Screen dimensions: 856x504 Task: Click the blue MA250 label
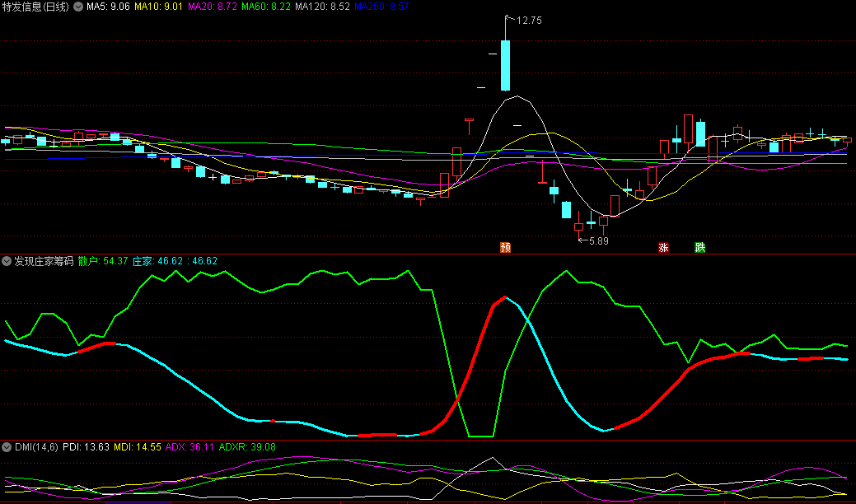[x=381, y=7]
